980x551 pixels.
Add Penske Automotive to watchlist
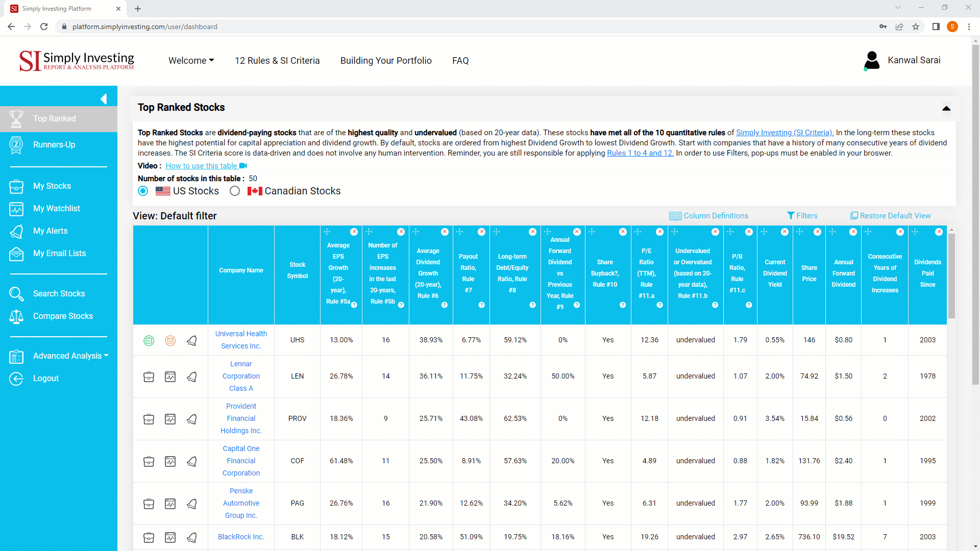pyautogui.click(x=170, y=504)
